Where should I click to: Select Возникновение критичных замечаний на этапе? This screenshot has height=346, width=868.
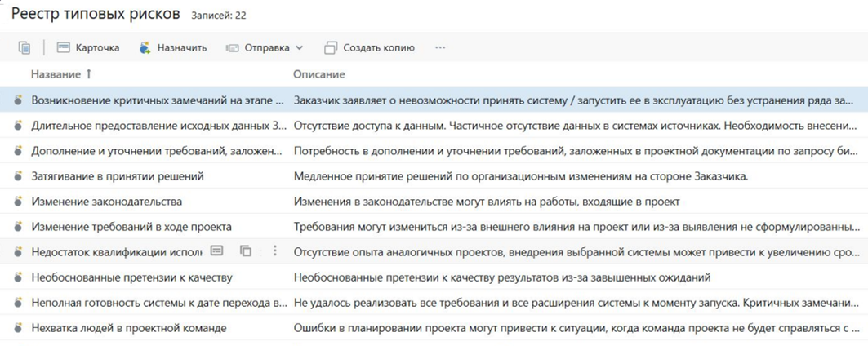(x=159, y=100)
